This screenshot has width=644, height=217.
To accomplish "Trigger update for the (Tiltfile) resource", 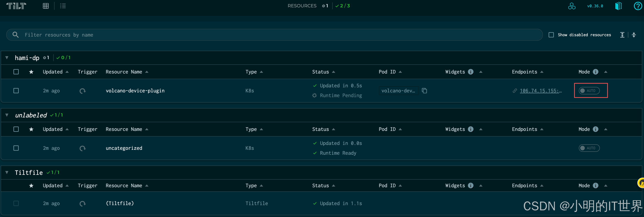I will coord(82,204).
